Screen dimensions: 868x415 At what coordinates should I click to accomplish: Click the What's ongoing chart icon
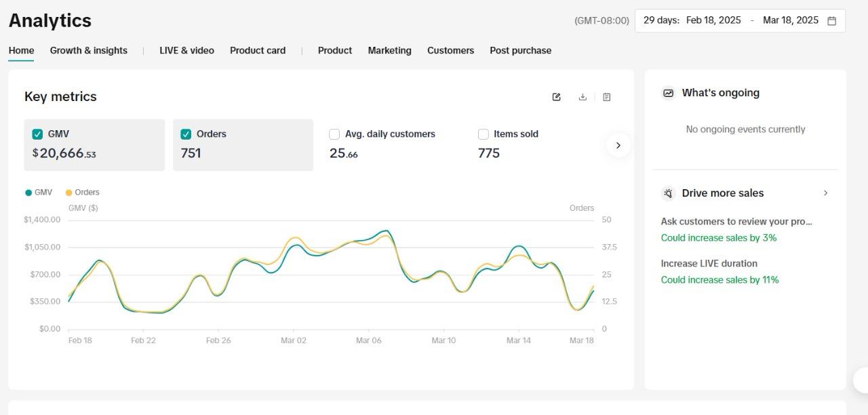(x=669, y=93)
